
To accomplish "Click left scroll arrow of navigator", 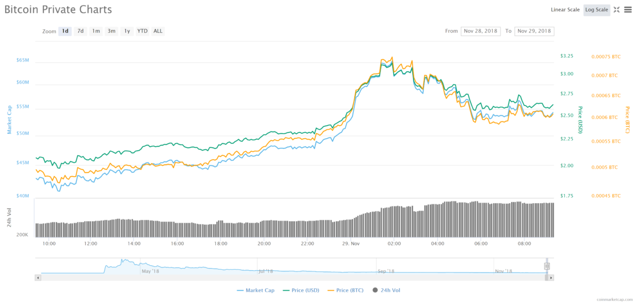I will click(38, 278).
